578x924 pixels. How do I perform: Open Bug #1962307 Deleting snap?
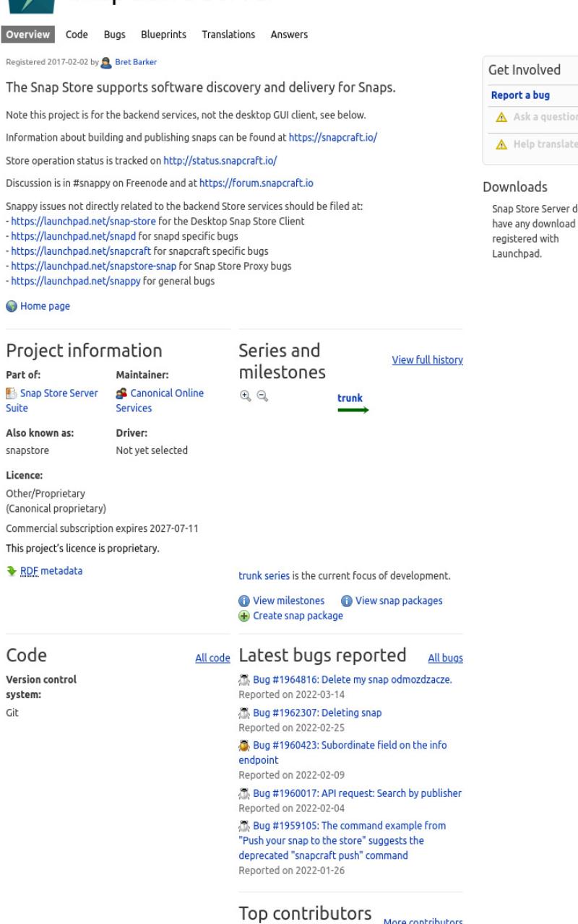click(316, 712)
